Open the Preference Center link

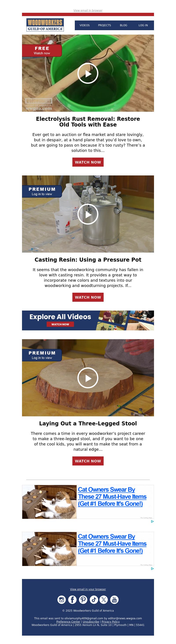[68, 622]
